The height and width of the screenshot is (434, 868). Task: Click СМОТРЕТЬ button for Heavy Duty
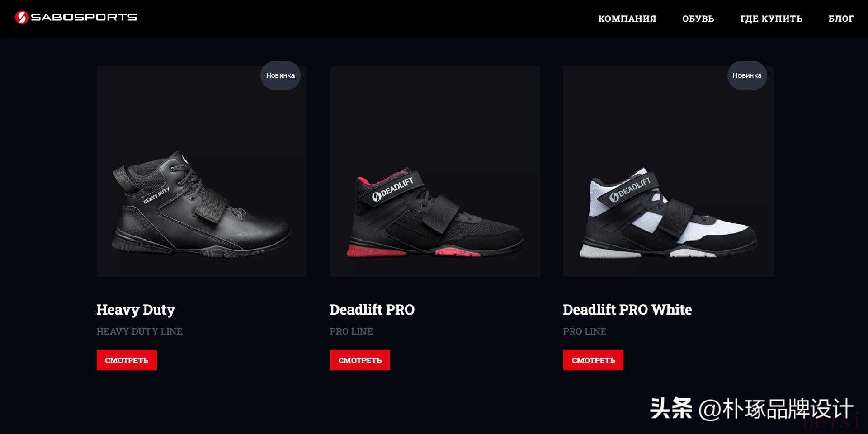[127, 360]
